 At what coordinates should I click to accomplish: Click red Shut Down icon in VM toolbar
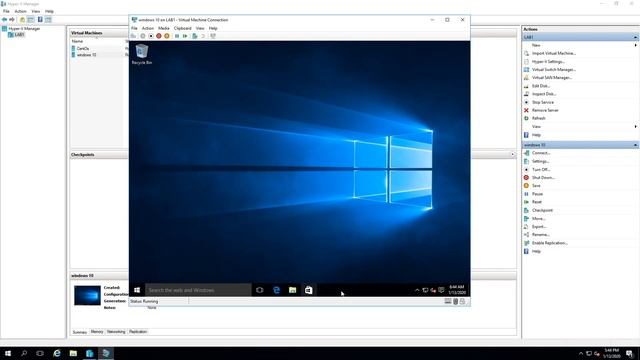click(x=159, y=36)
